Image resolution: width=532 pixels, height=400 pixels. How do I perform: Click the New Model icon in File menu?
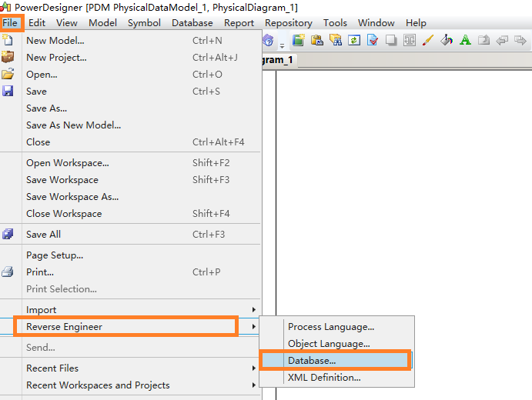[8, 40]
